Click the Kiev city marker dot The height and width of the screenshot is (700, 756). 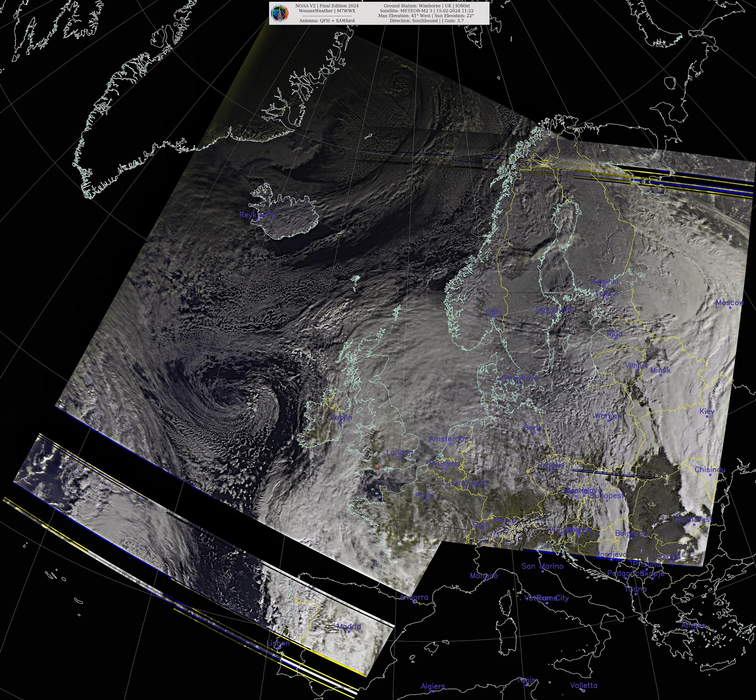click(707, 416)
